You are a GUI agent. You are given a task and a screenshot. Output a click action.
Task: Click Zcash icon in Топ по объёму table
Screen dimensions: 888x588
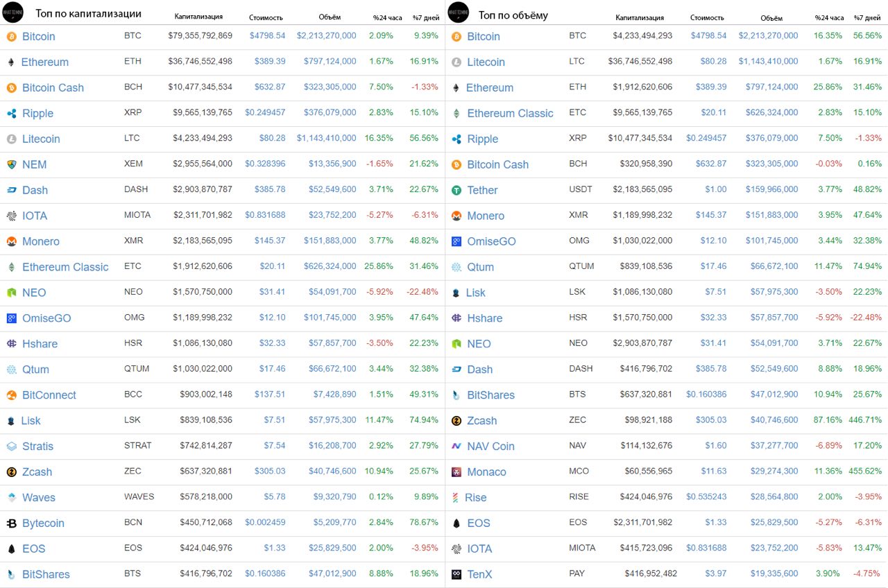456,421
